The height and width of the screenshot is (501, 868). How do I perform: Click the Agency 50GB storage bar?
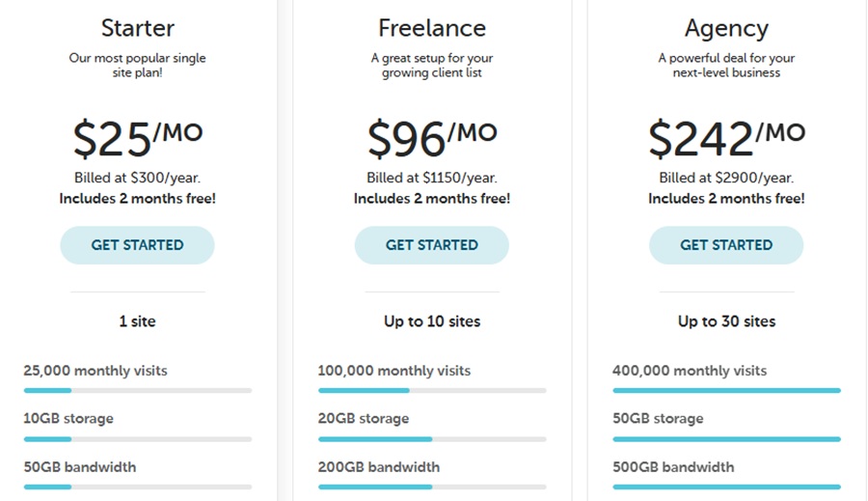[726, 438]
